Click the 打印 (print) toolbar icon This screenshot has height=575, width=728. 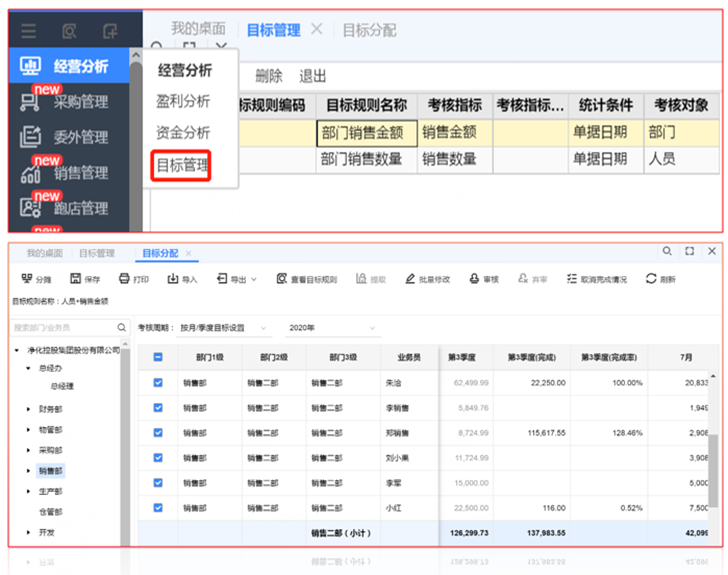pos(124,279)
